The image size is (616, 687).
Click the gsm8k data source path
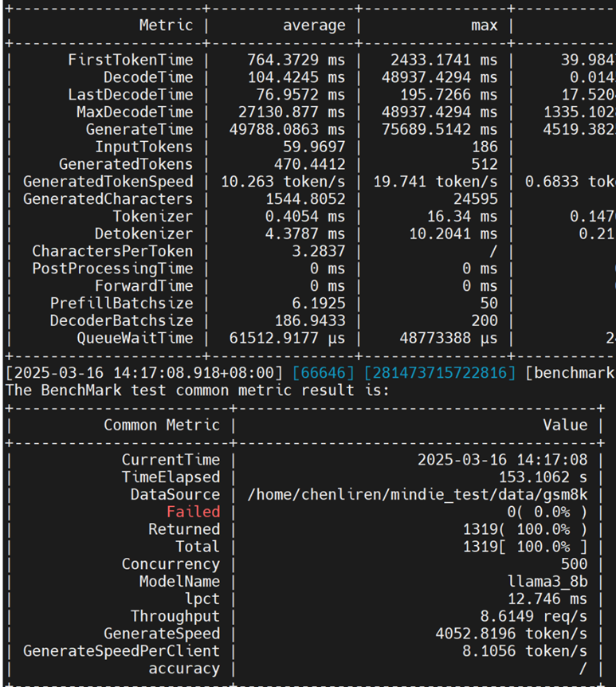point(418,494)
